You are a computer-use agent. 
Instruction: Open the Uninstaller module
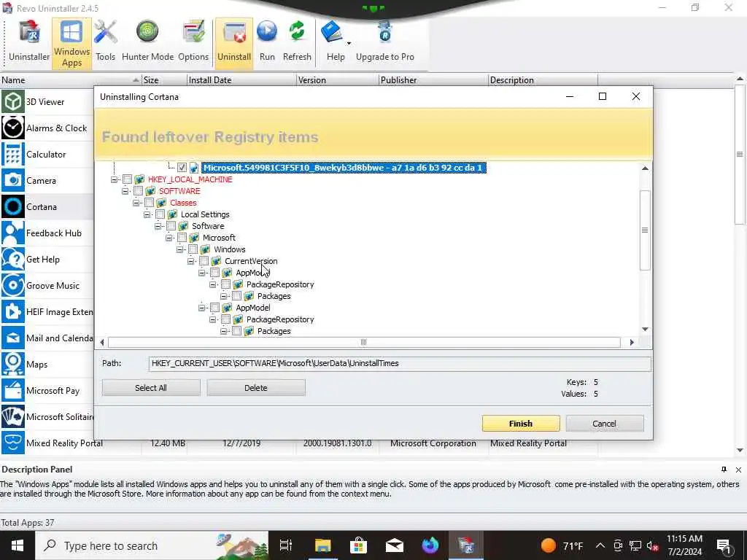coord(29,43)
